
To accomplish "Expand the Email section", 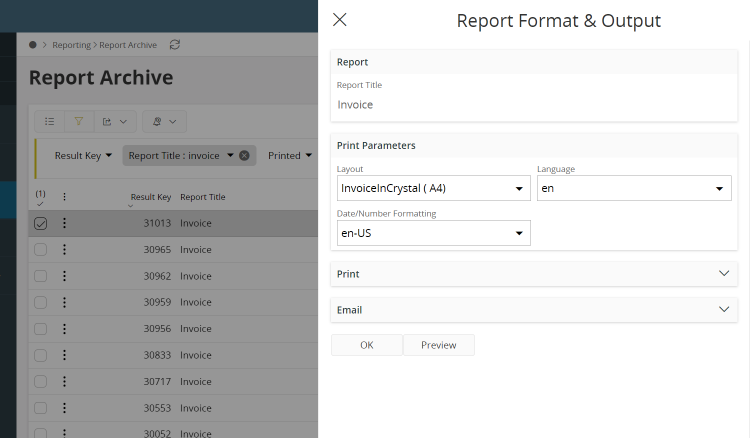I will 533,310.
